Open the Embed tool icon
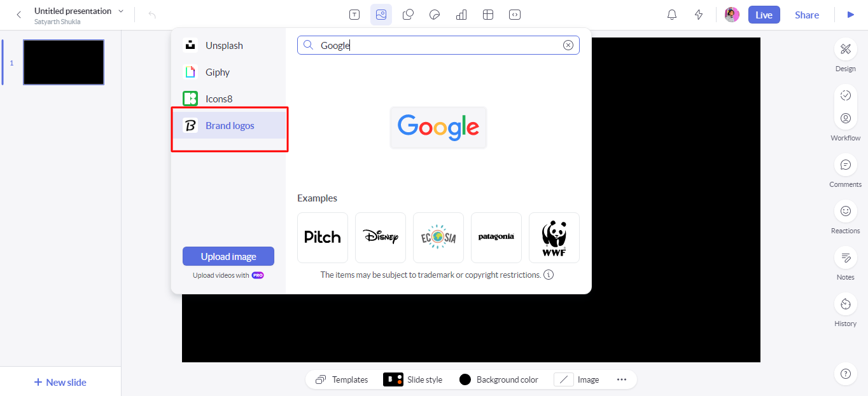This screenshot has height=396, width=868. [x=515, y=15]
